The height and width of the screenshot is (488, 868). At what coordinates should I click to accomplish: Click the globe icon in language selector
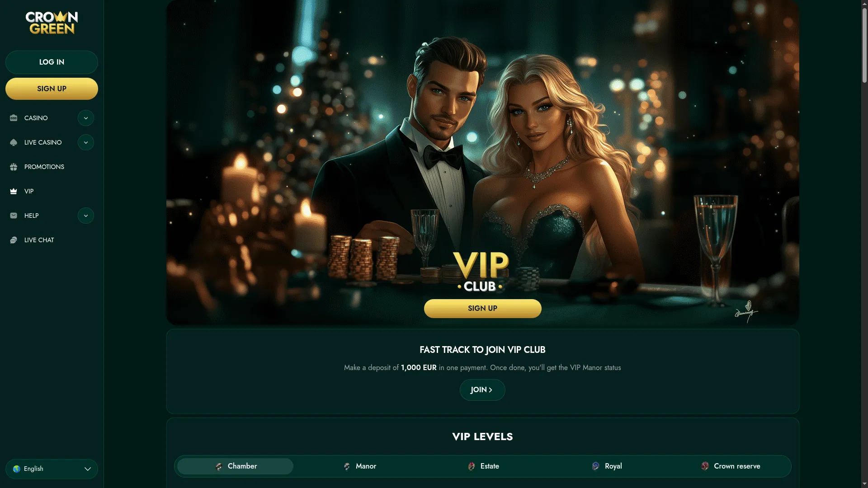click(x=17, y=469)
